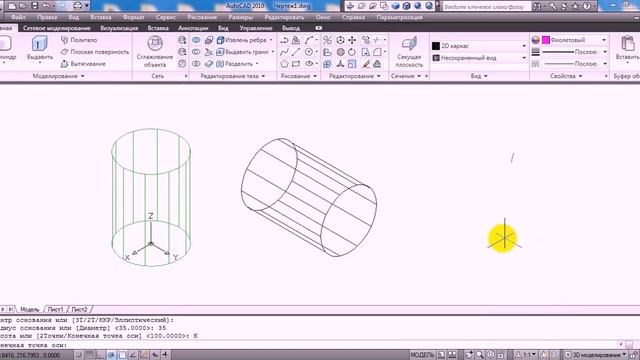Select the Arc drawing tool
This screenshot has height=360, width=640.
point(309,40)
